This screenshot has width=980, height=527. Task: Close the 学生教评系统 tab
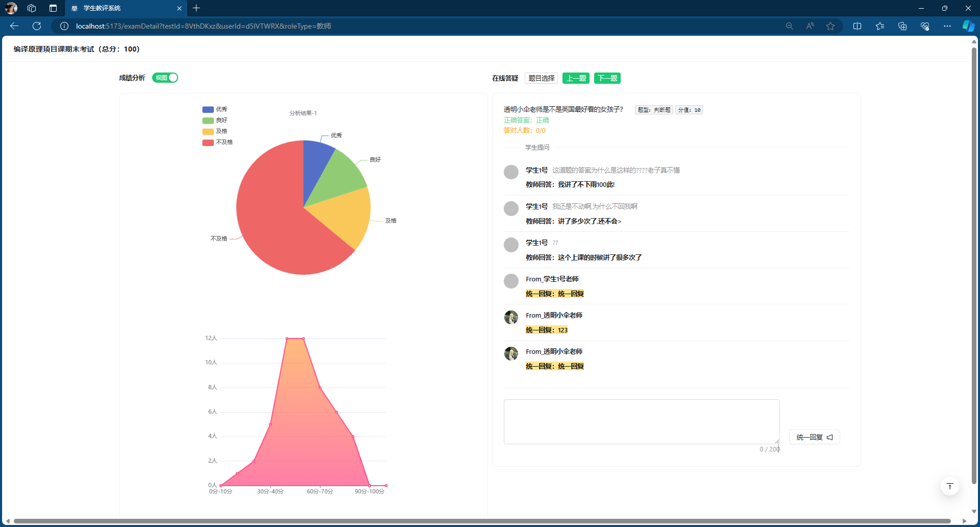click(x=179, y=8)
